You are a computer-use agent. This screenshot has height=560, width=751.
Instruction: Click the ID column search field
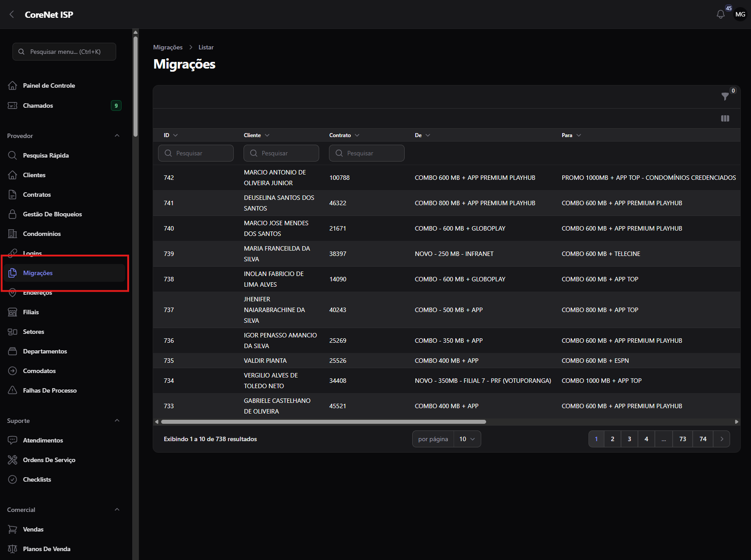click(x=196, y=153)
